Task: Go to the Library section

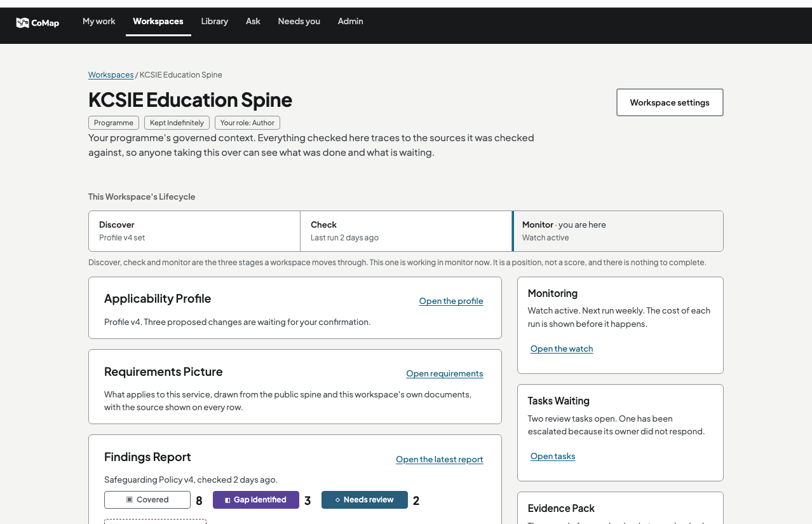Action: pyautogui.click(x=215, y=22)
